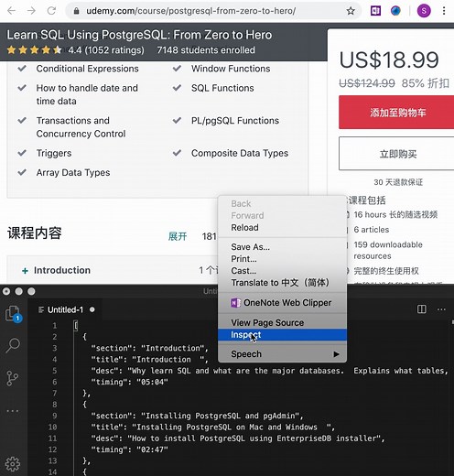Click the "timing": "05:04" code line
The width and height of the screenshot is (454, 476).
(130, 382)
